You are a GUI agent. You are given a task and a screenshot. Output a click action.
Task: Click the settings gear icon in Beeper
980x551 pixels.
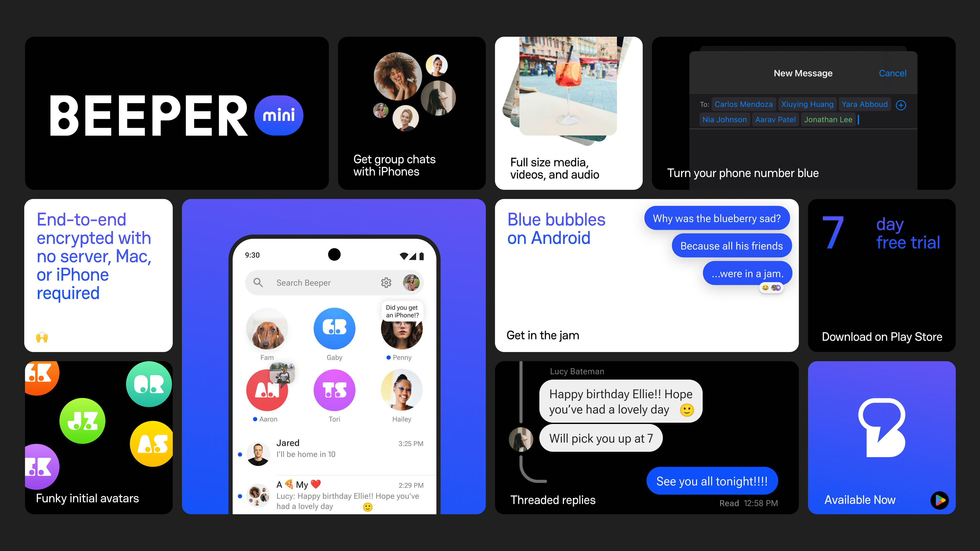coord(385,282)
